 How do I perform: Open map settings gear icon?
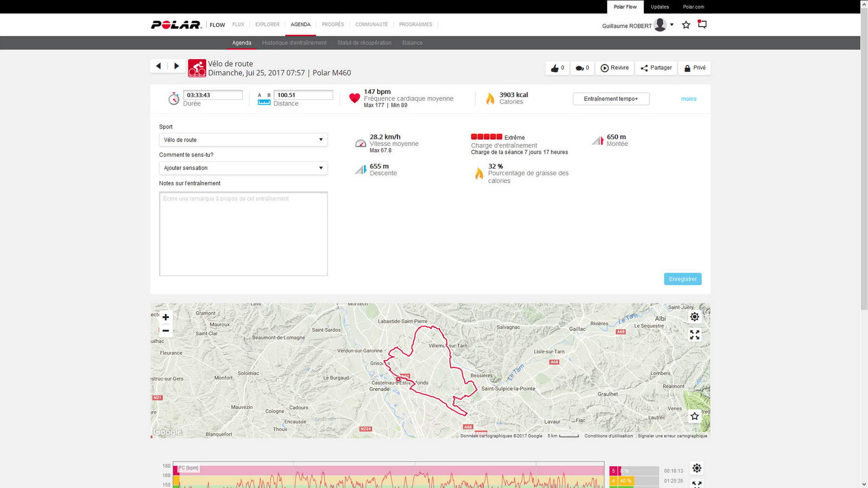(694, 317)
